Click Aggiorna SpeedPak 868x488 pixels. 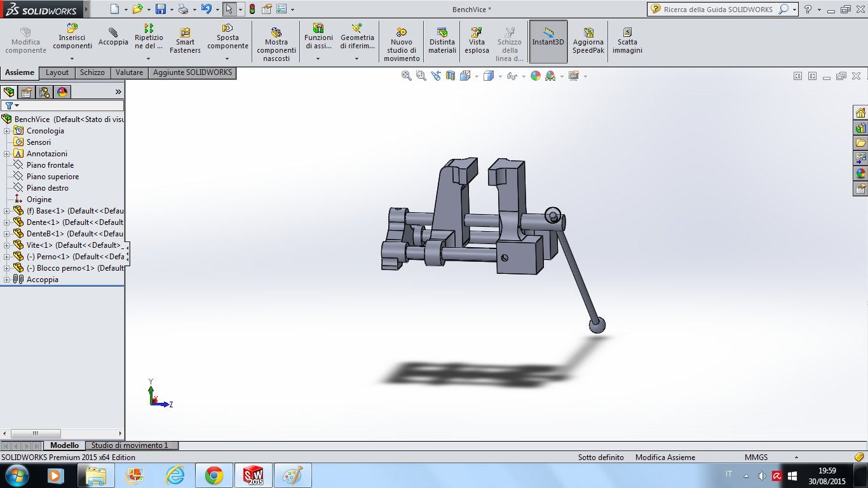point(588,40)
